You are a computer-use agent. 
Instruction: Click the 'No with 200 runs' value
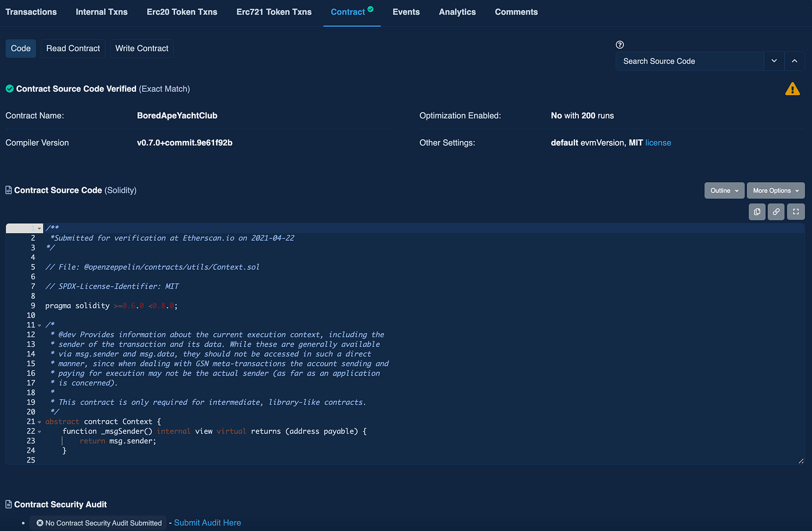582,115
